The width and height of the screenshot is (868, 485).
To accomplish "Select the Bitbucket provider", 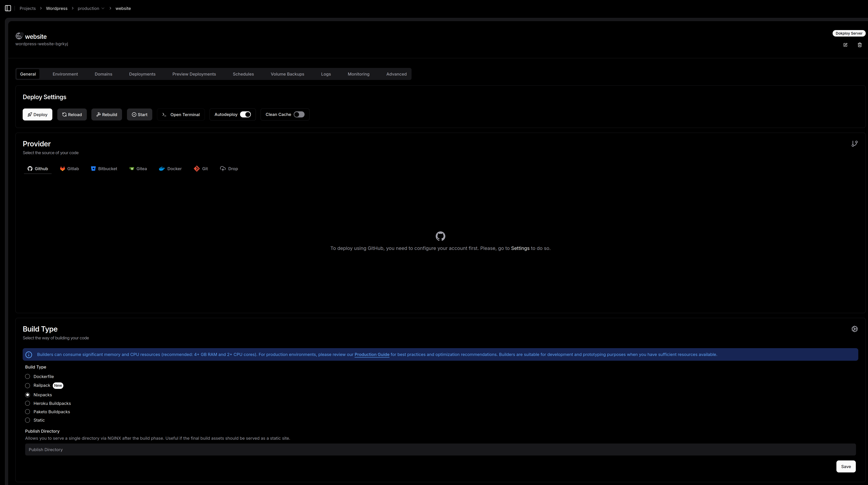I will (x=104, y=168).
